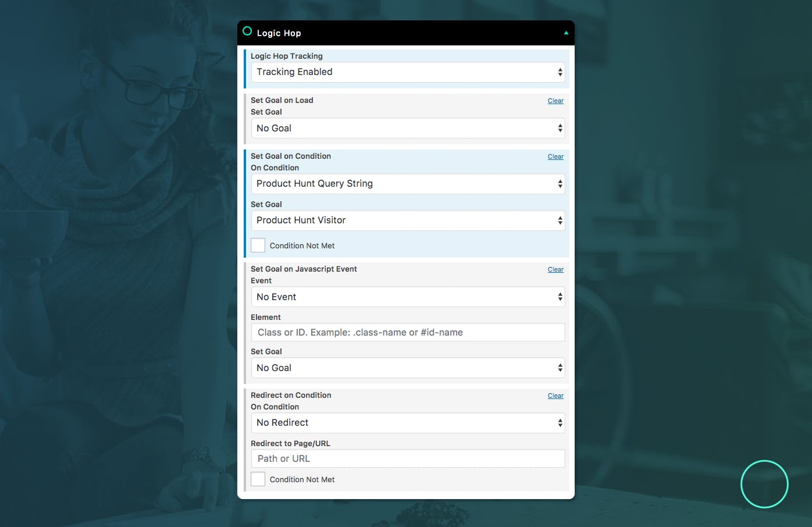Clear the Redirect on Condition section
Image resolution: width=812 pixels, height=527 pixels.
click(x=555, y=396)
